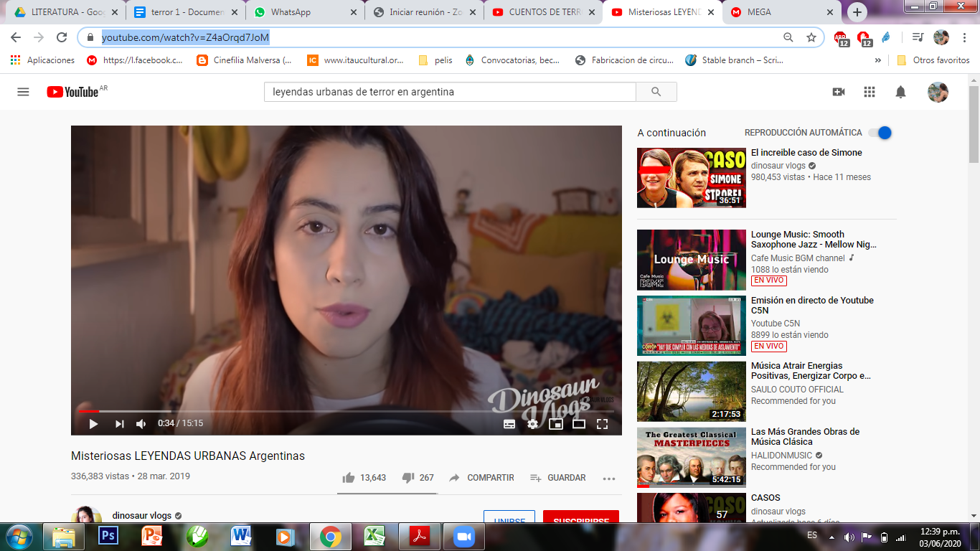Mute the video volume speaker
Screen dimensions: 980x551
pyautogui.click(x=141, y=423)
